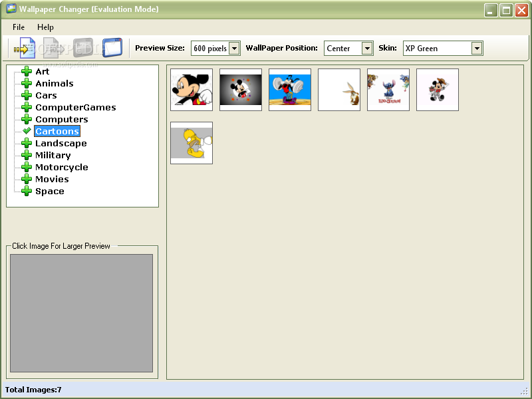Viewport: 532px width, 399px height.
Task: Click the gray monitor toolbar icon
Action: (x=83, y=48)
